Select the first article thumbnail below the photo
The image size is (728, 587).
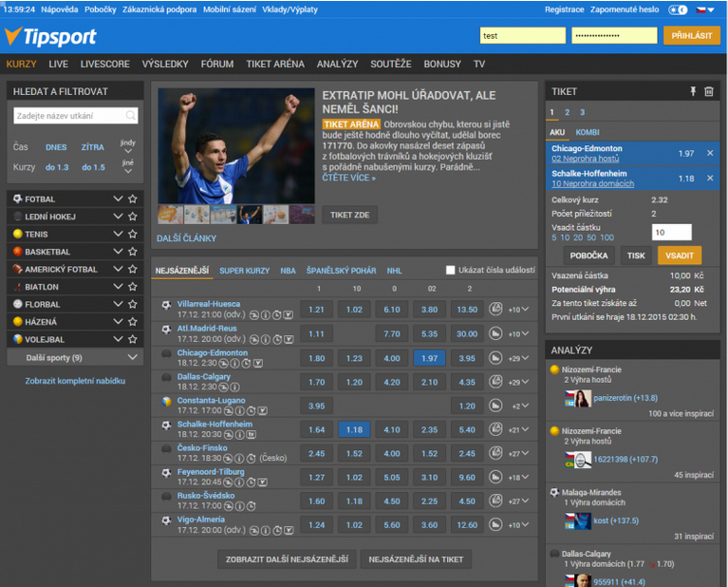click(171, 216)
